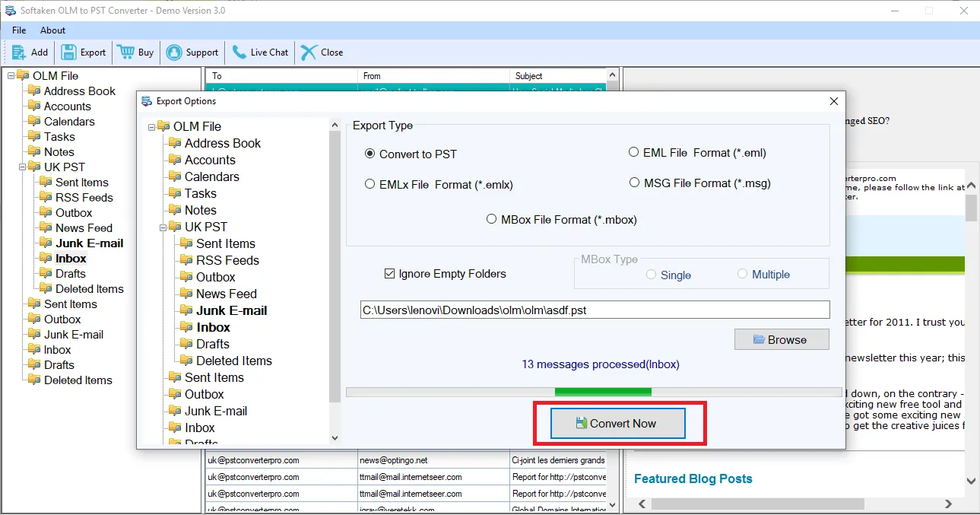Click the down arrow of Export Options tree scrollbar

[335, 437]
